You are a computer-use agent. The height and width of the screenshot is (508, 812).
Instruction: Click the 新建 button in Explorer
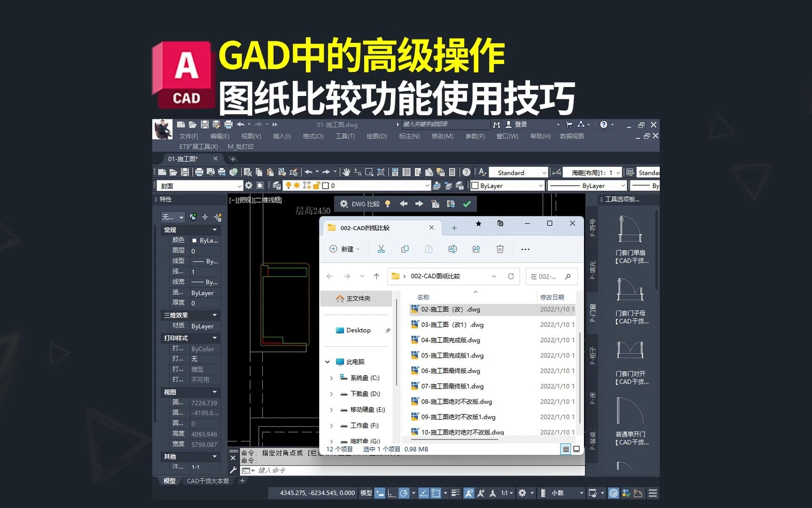[x=344, y=249]
